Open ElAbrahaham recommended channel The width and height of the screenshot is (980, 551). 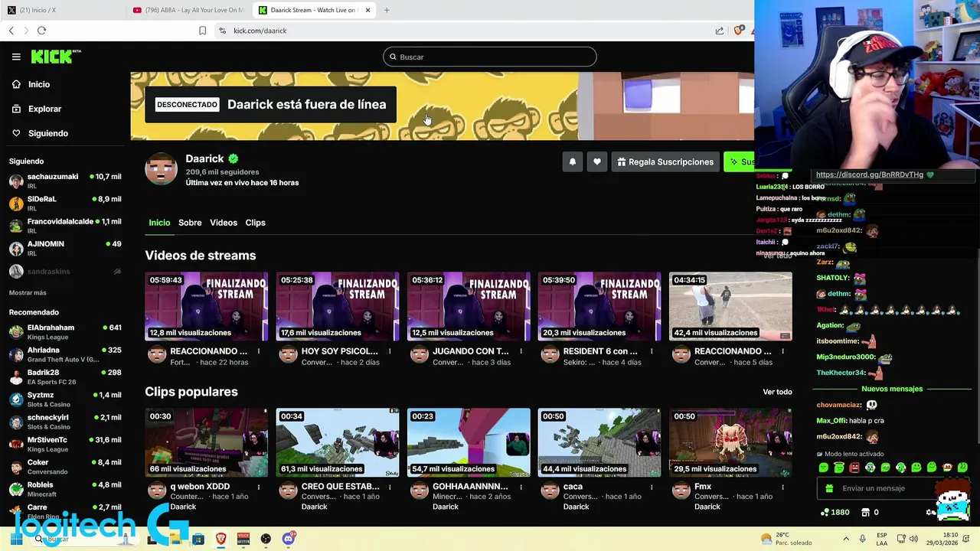[65, 331]
